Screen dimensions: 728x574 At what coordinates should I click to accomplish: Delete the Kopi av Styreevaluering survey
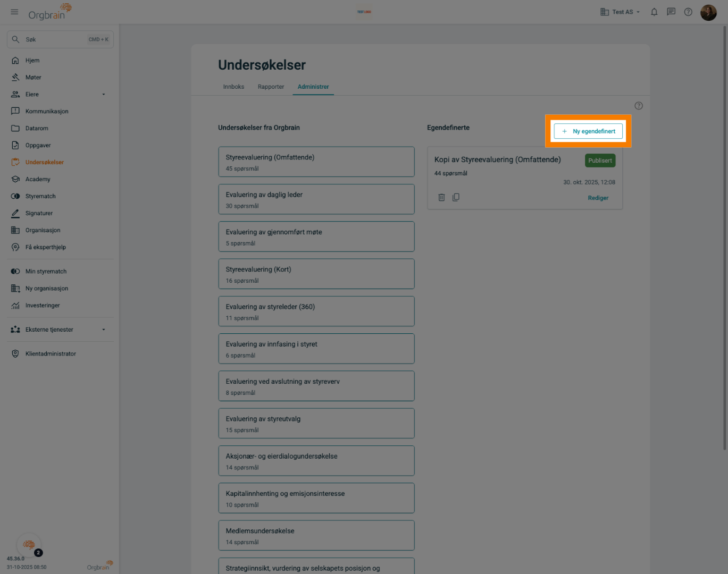coord(441,197)
